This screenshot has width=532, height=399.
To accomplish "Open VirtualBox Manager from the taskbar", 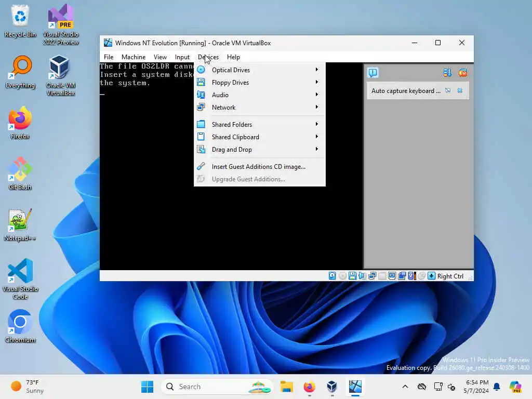I will pos(332,387).
